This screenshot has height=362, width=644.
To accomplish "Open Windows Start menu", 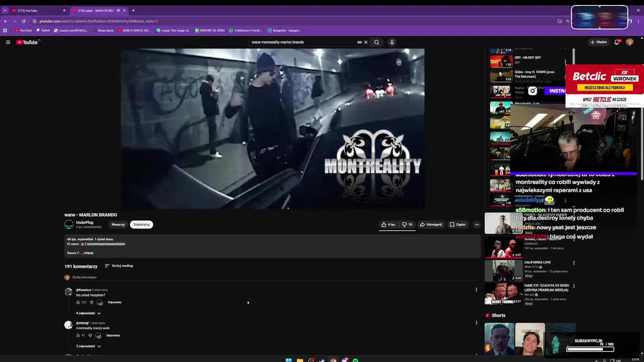I will (x=288, y=360).
